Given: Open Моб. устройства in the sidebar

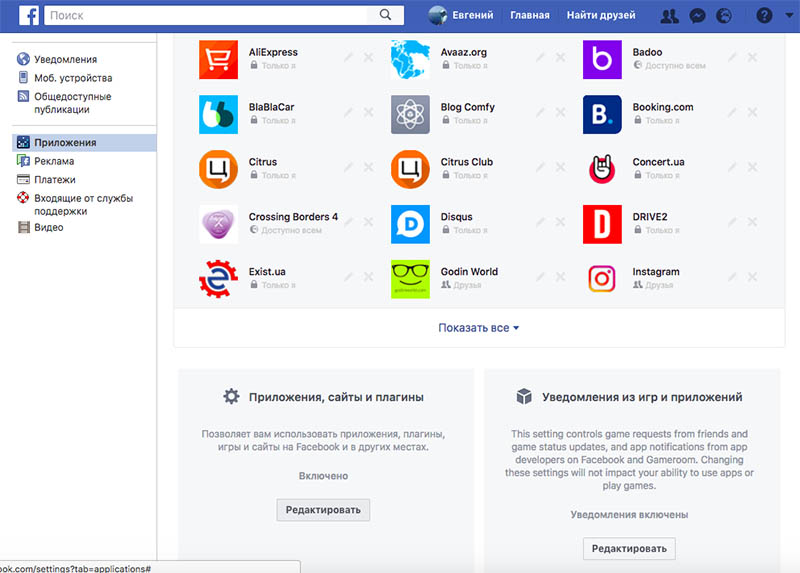Looking at the screenshot, I should [x=73, y=78].
